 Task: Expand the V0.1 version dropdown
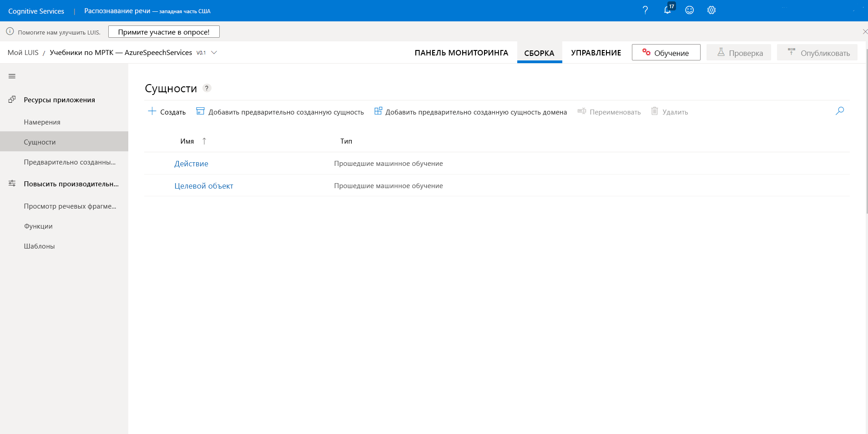[214, 52]
